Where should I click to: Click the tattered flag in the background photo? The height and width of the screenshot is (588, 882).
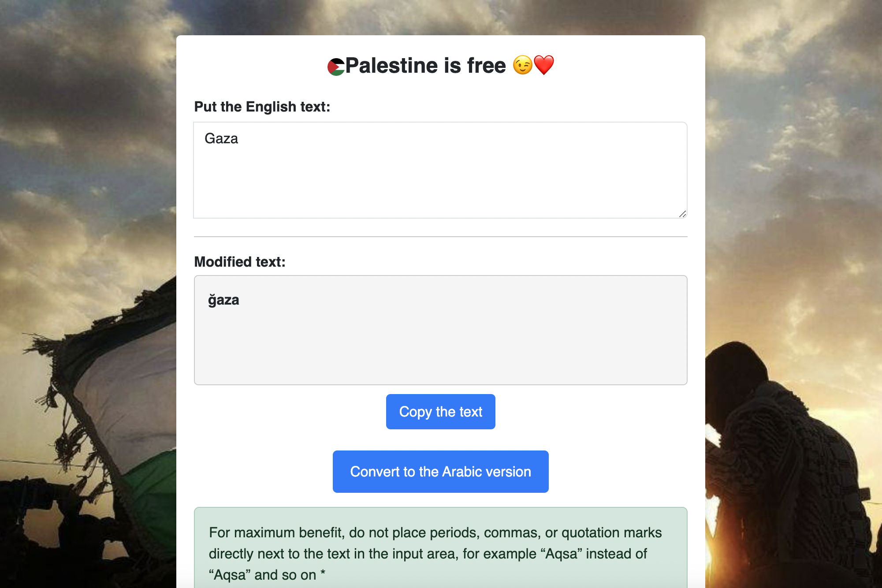point(119,397)
